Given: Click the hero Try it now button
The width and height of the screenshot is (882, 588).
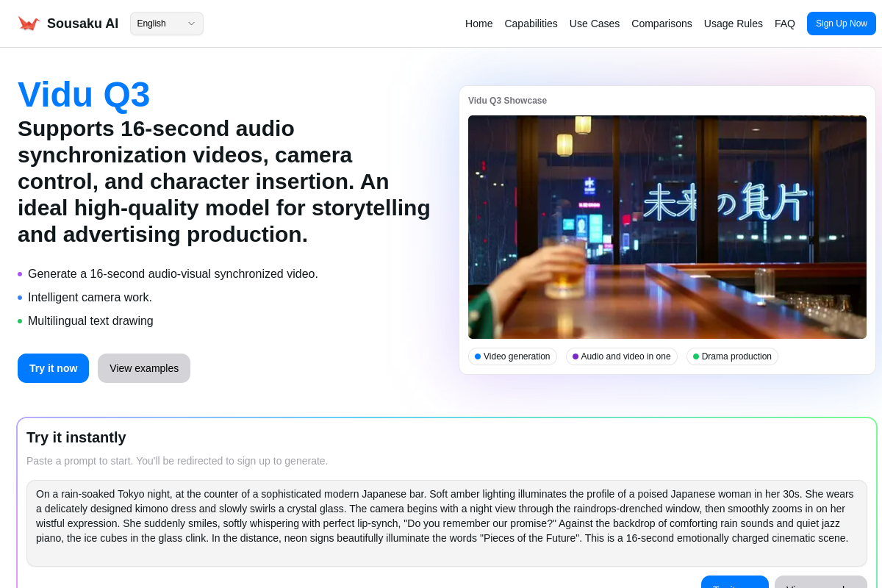Looking at the screenshot, I should [x=53, y=368].
